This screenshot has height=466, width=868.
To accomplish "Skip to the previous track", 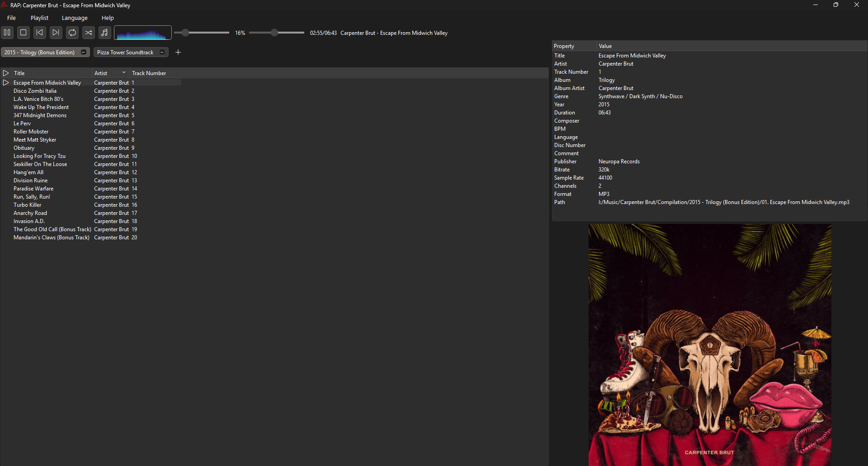I will [x=40, y=33].
